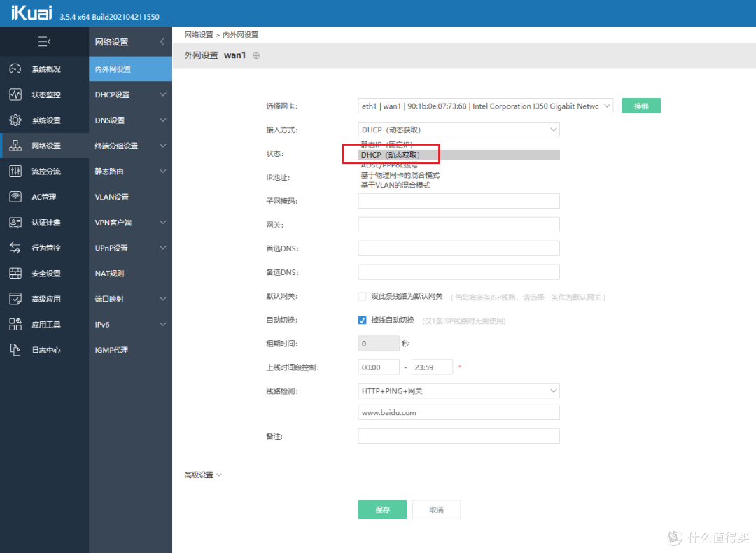Open 行为管控 from the sidebar
This screenshot has width=756, height=553.
click(x=44, y=247)
